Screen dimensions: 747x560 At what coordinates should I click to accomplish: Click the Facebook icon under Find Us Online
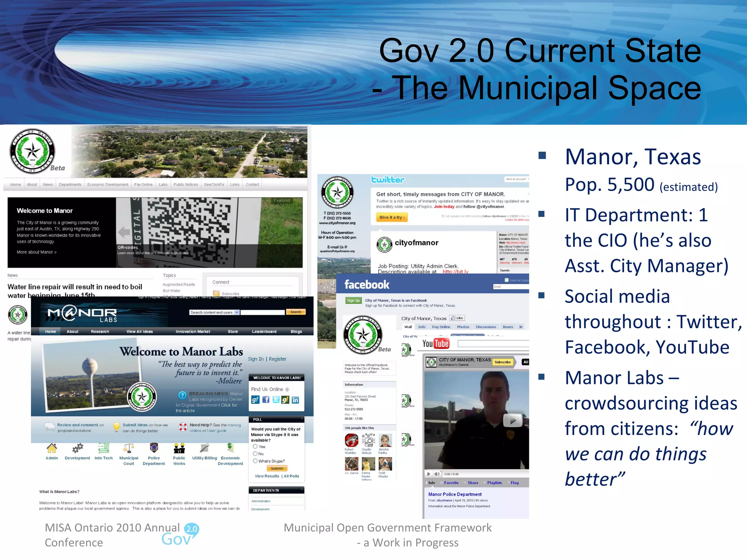click(266, 400)
